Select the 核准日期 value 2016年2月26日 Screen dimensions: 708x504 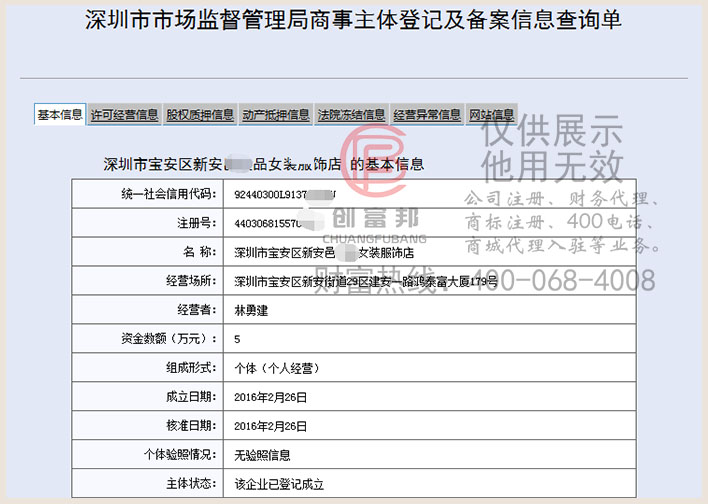pyautogui.click(x=270, y=426)
